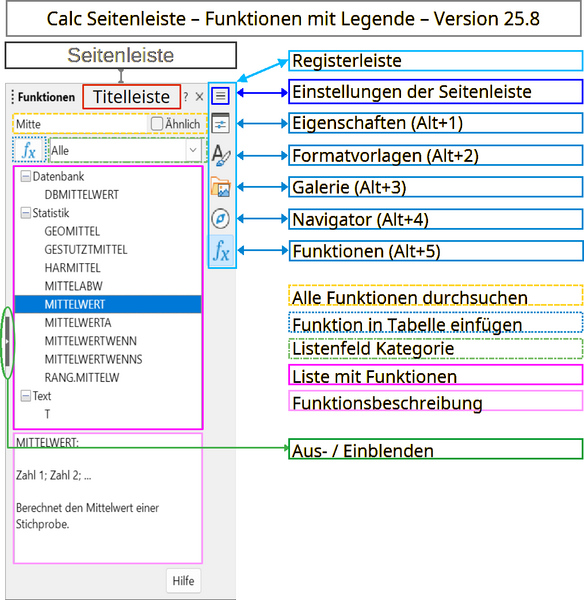The width and height of the screenshot is (584, 600).
Task: Select the Funktionen fx tab icon
Action: coord(222,251)
